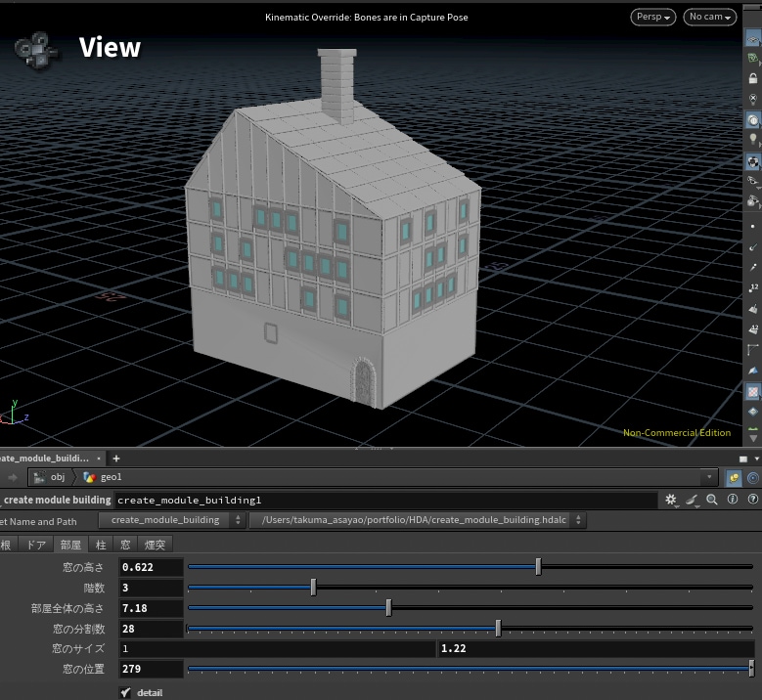Toggle display primitive normals icon
762x700 pixels.
click(753, 309)
